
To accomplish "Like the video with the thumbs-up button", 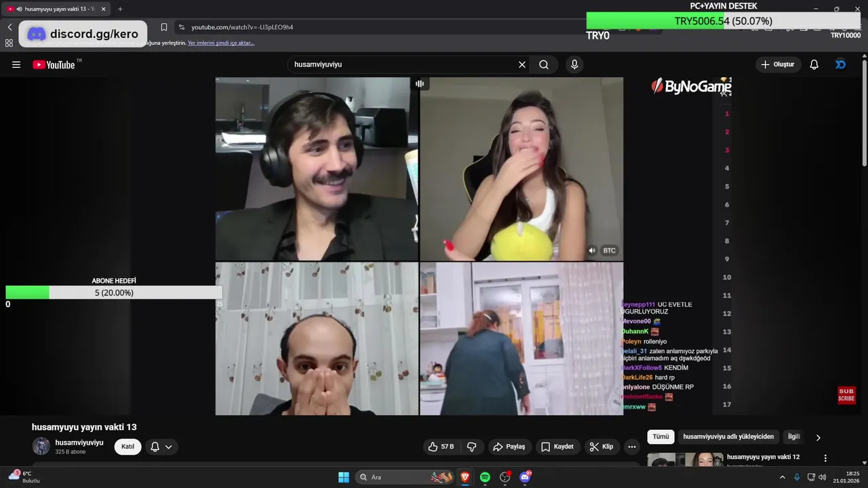I will coord(441,447).
